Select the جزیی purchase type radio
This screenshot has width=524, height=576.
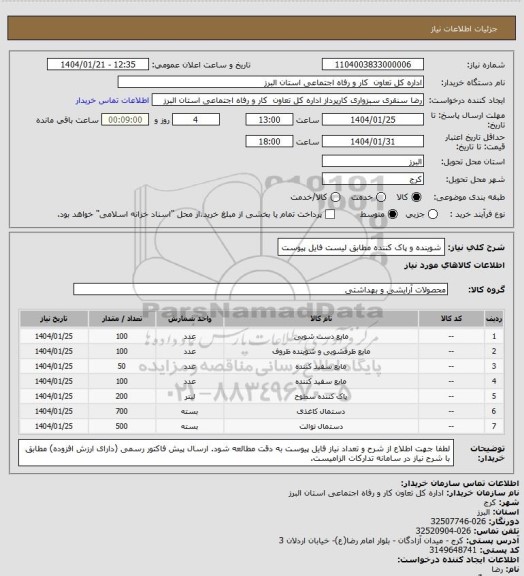coord(433,214)
